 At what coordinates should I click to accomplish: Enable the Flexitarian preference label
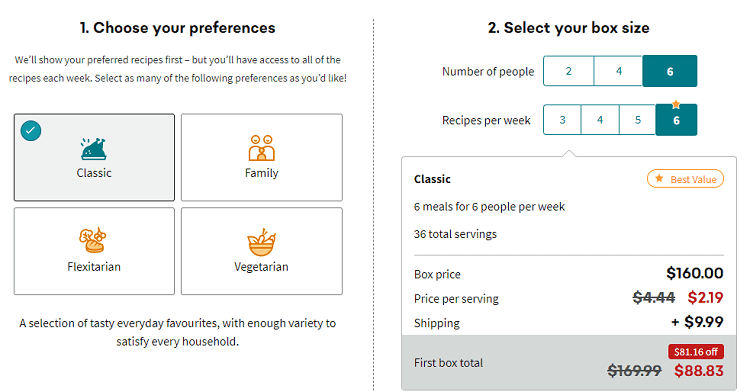[94, 267]
